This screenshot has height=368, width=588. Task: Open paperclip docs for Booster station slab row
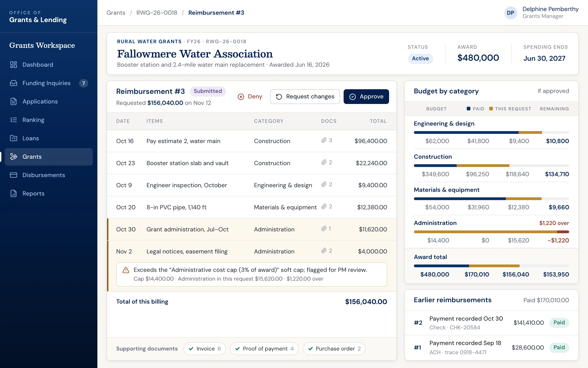(x=324, y=162)
